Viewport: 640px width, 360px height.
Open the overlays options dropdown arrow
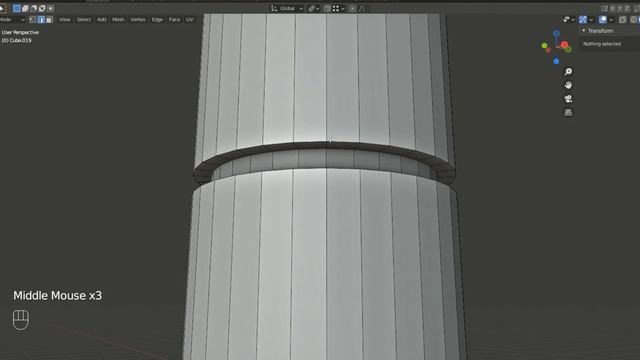click(x=611, y=20)
